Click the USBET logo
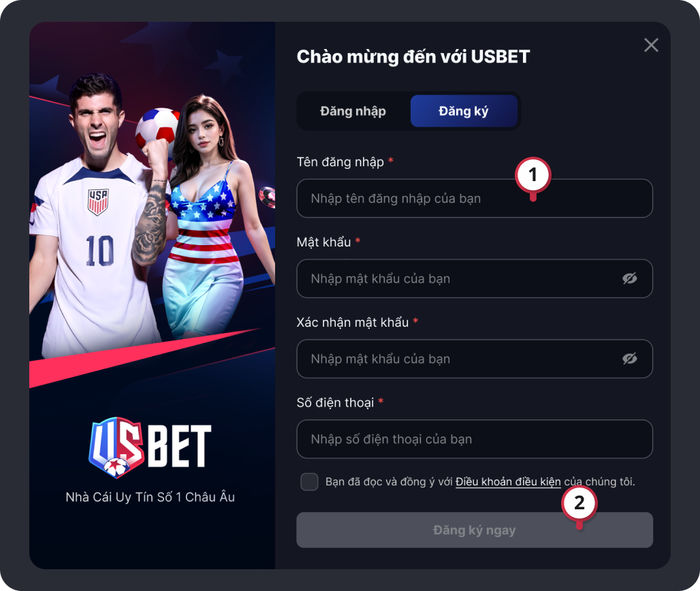 pos(150,447)
